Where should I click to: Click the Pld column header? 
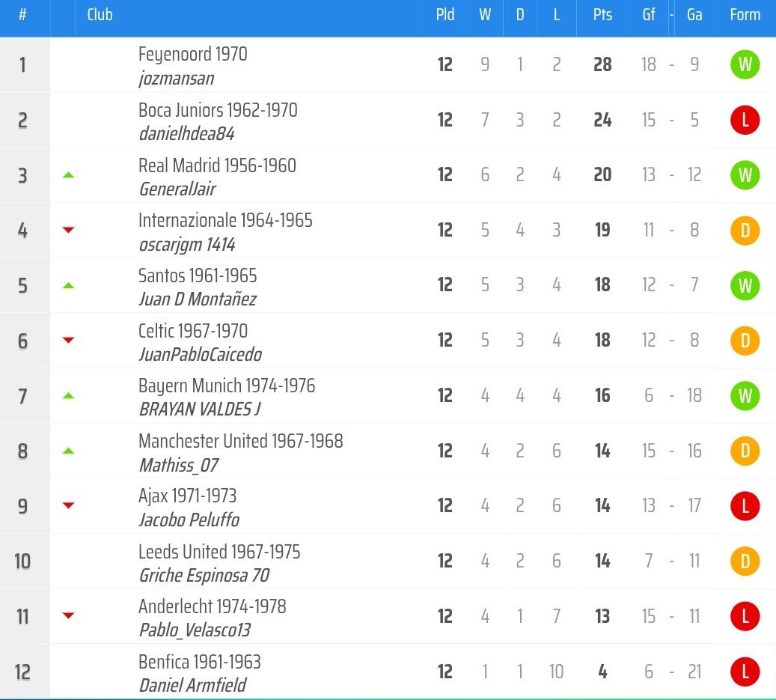tap(445, 15)
